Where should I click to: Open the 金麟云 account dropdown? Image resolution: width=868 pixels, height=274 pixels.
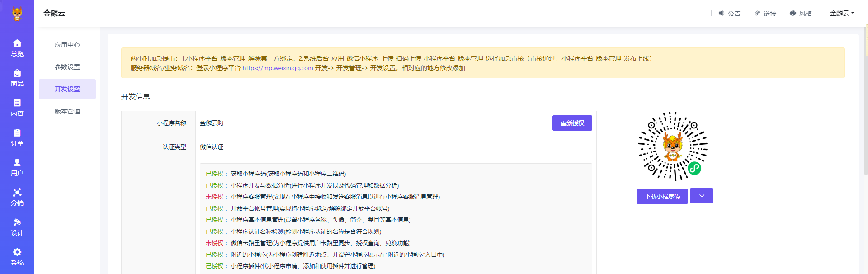842,13
